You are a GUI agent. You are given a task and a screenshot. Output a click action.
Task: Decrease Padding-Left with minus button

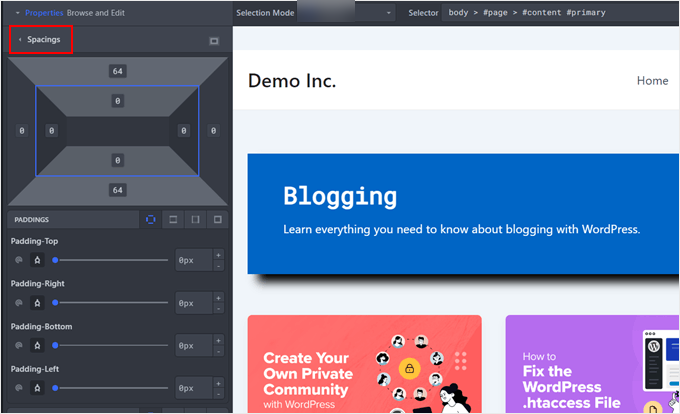(219, 394)
